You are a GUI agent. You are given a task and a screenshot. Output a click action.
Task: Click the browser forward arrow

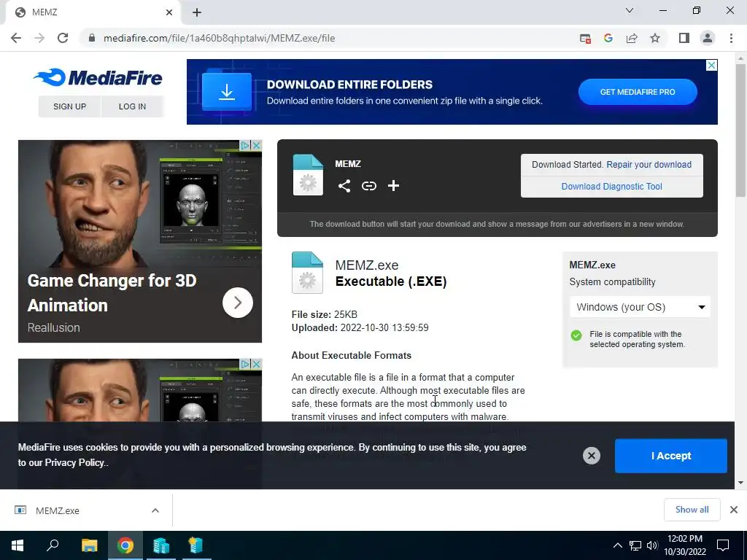(39, 38)
